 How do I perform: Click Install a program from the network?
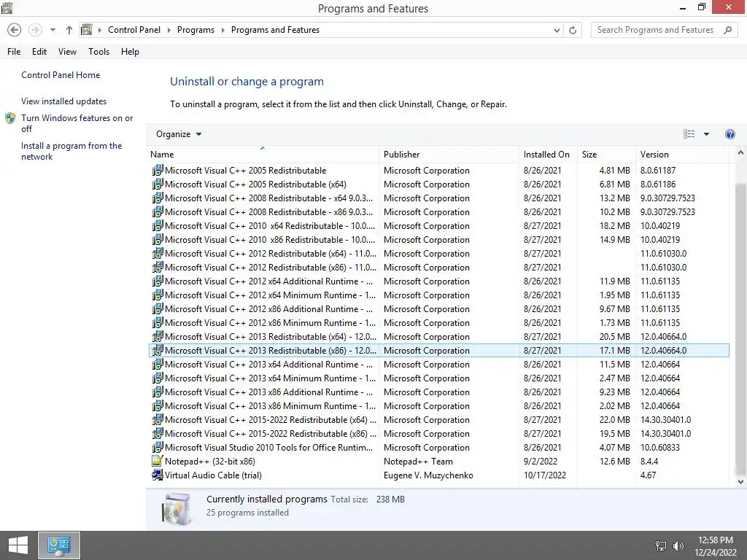coord(71,151)
